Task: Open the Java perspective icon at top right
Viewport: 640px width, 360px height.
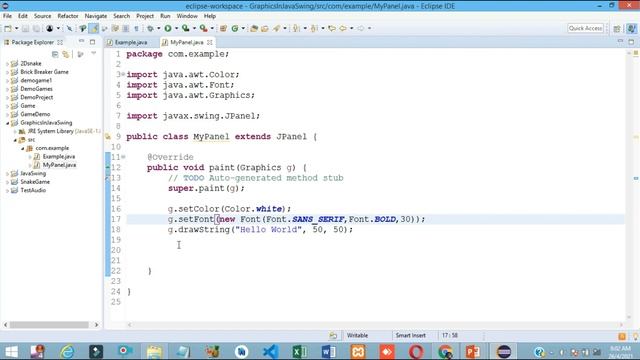Action: pyautogui.click(x=631, y=28)
